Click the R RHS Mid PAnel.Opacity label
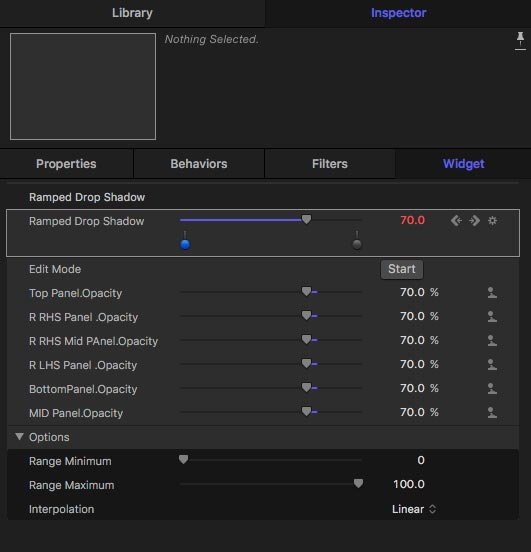 click(x=93, y=341)
